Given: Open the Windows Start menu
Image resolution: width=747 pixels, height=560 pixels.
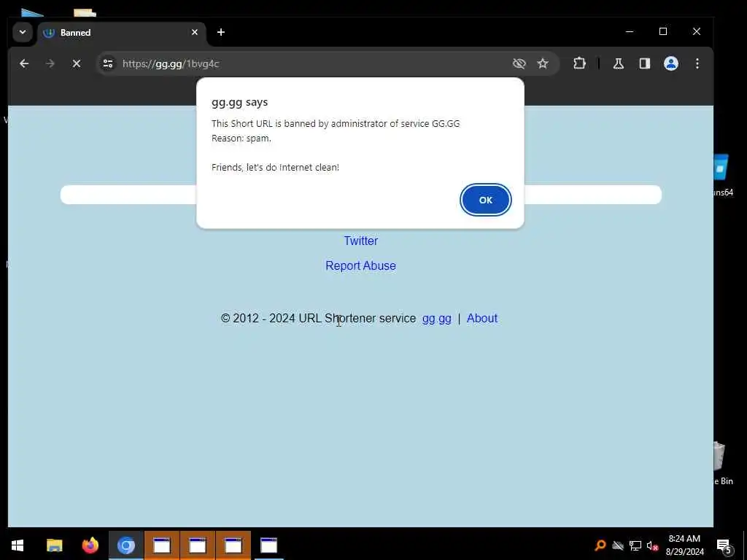Looking at the screenshot, I should tap(18, 545).
